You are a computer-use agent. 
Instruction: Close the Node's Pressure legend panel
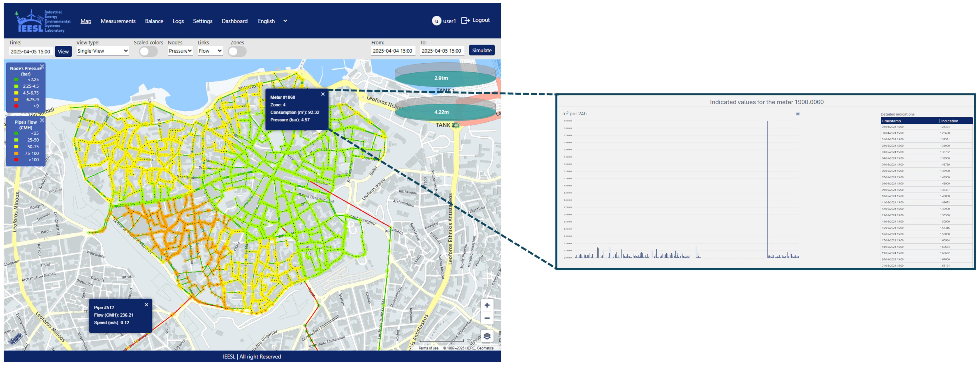(x=42, y=67)
